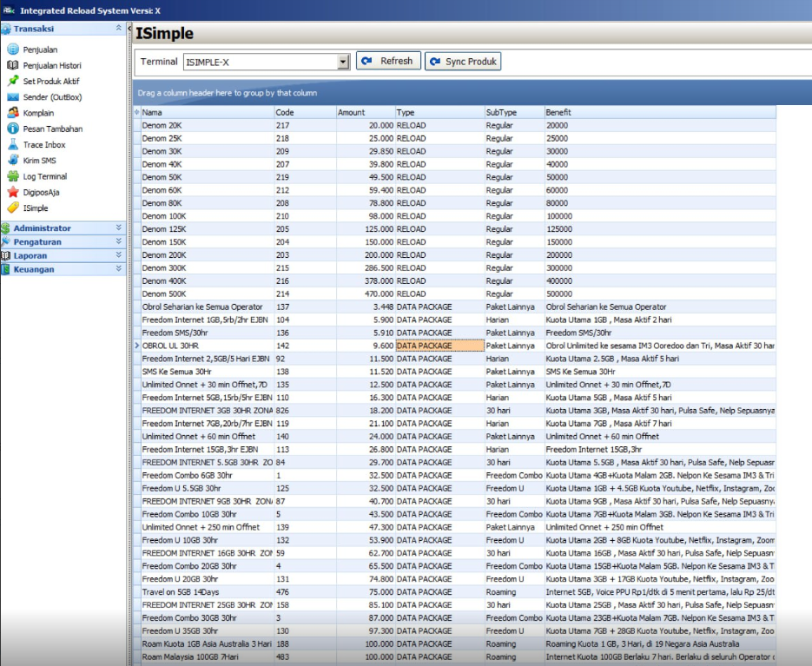Open the DigiposAja star icon
The height and width of the screenshot is (666, 812).
coord(13,192)
